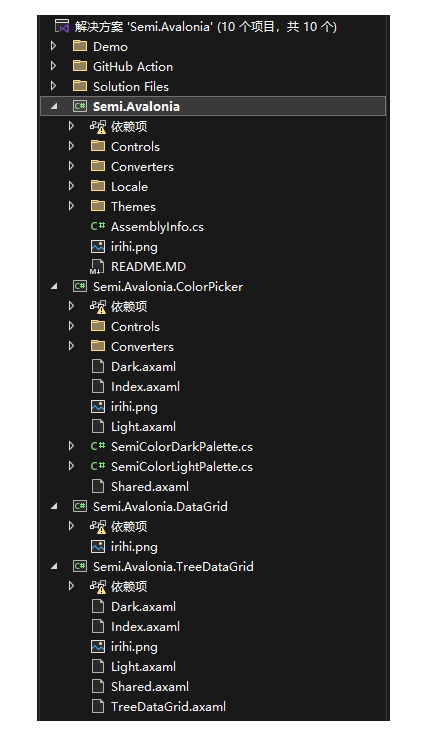
Task: Expand Solution Files folder
Action: pyautogui.click(x=53, y=86)
